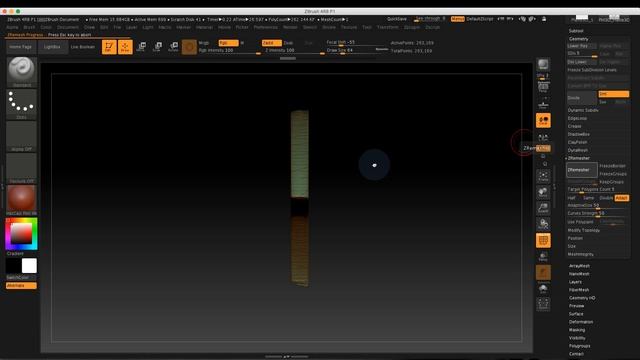640x360 pixels.
Task: Toggle the Rgb channel button
Action: (228, 43)
